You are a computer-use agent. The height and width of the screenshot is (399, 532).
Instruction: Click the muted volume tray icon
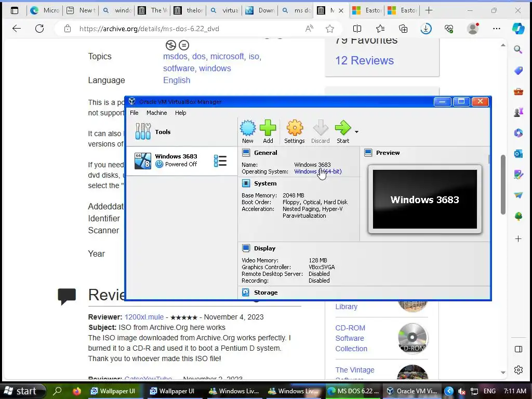click(x=461, y=391)
